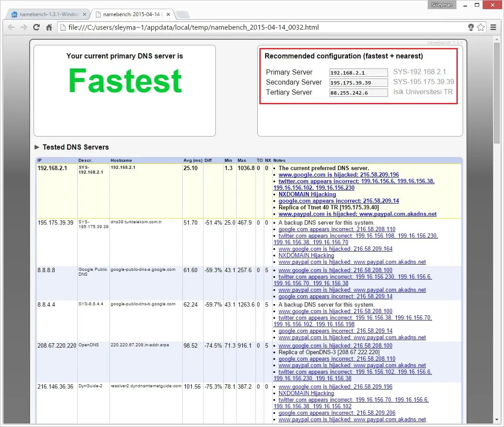Click the Primary Server IP field
Image resolution: width=504 pixels, height=427 pixels.
tap(358, 73)
